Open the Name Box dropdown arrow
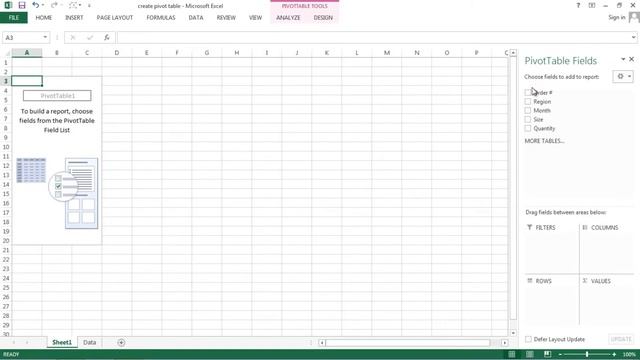 45,38
